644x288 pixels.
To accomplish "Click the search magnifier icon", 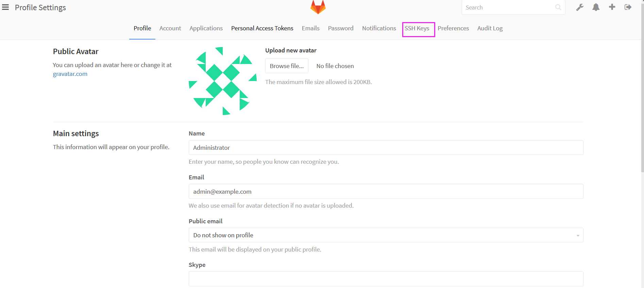I will tap(558, 7).
